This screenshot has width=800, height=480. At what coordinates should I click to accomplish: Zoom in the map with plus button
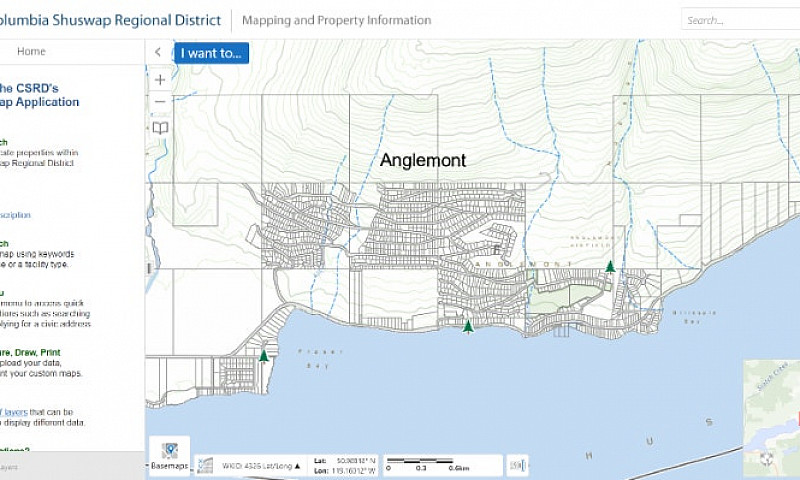[160, 80]
